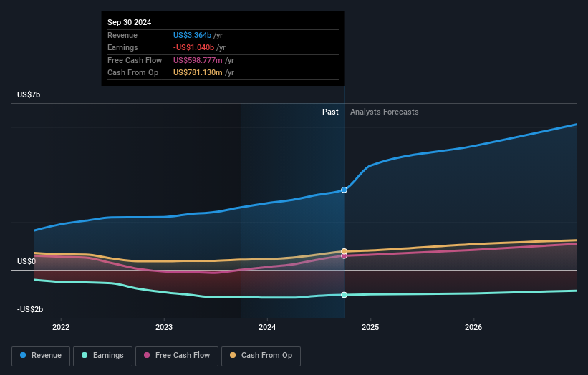This screenshot has height=375, width=588.
Task: Toggle the Revenue legend button
Action: 41,356
